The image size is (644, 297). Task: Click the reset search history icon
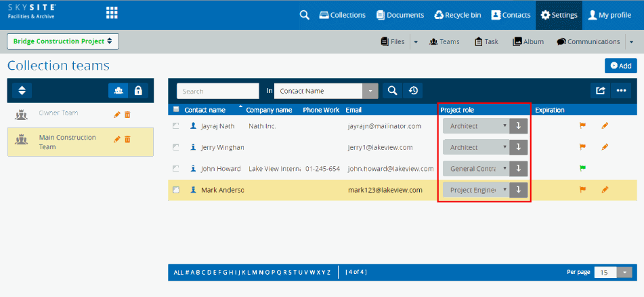coord(412,91)
